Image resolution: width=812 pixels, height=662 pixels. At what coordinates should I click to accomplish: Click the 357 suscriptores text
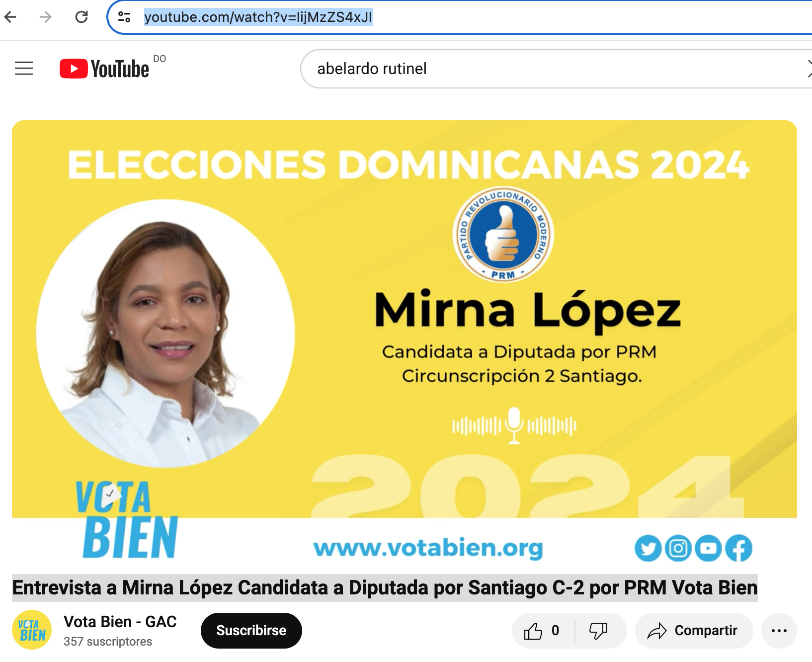(108, 642)
